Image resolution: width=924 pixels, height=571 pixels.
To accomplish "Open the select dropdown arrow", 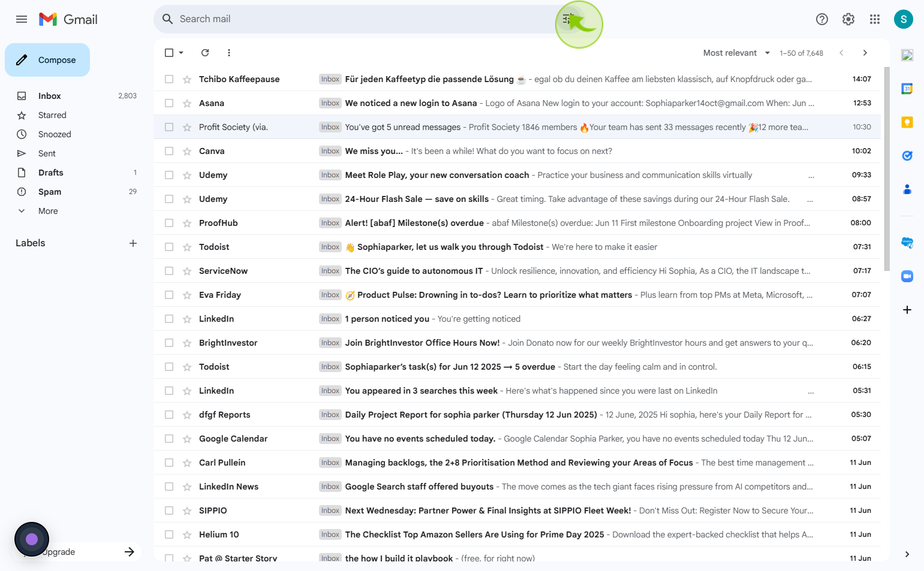I will click(181, 53).
